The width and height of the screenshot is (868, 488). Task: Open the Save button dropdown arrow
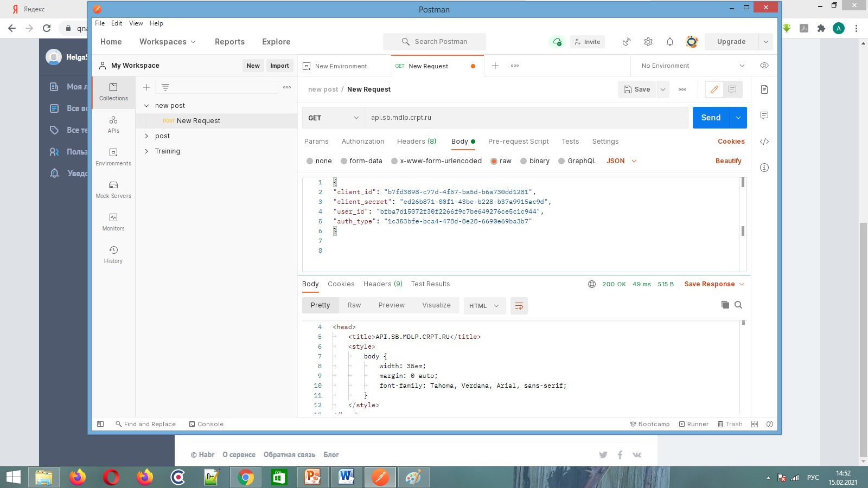[662, 89]
